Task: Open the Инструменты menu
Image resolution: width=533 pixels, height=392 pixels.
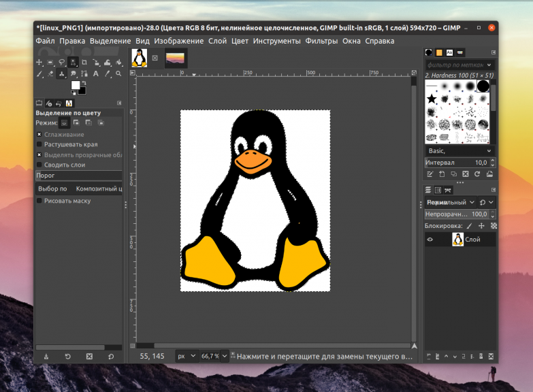Action: pos(276,41)
